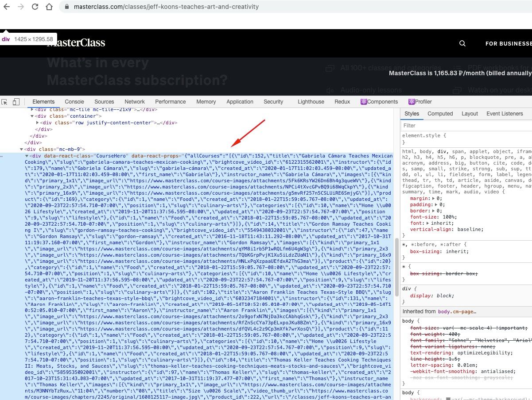This screenshot has width=532, height=400.
Task: Expand the border shorthand property triangle
Action: pyautogui.click(x=433, y=211)
